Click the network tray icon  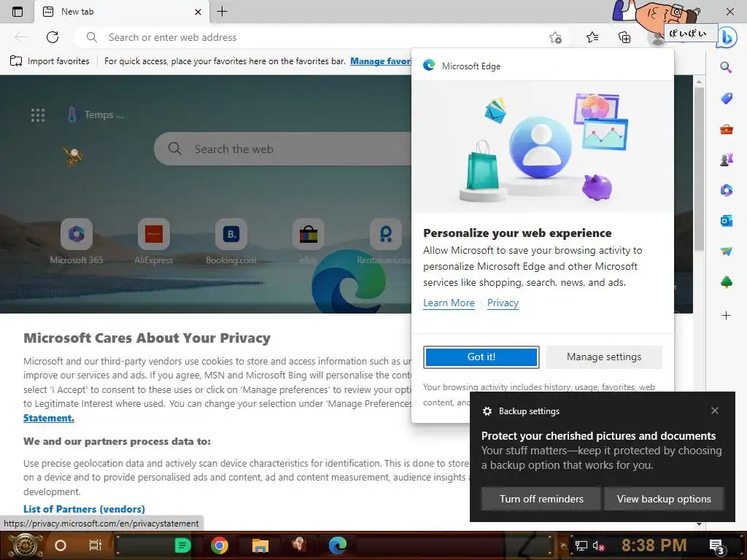click(581, 545)
